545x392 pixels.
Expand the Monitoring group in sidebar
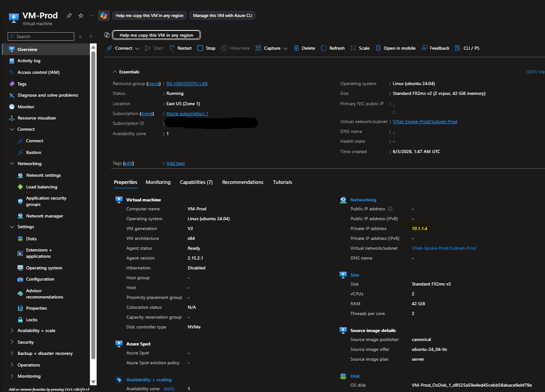(12, 376)
